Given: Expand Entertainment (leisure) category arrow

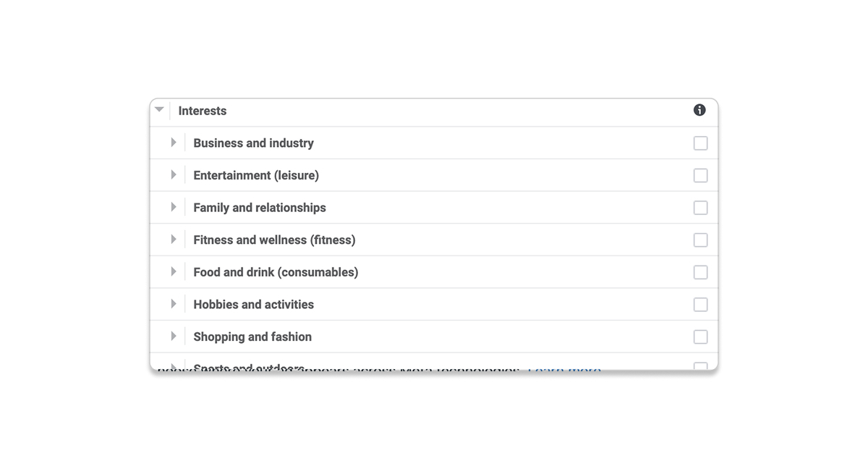Looking at the screenshot, I should tap(174, 175).
